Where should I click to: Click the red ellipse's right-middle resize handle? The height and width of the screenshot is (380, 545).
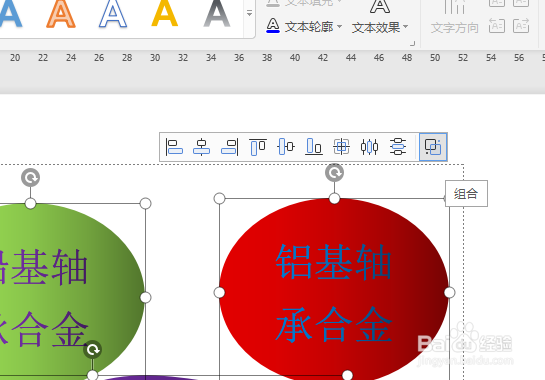click(x=449, y=292)
